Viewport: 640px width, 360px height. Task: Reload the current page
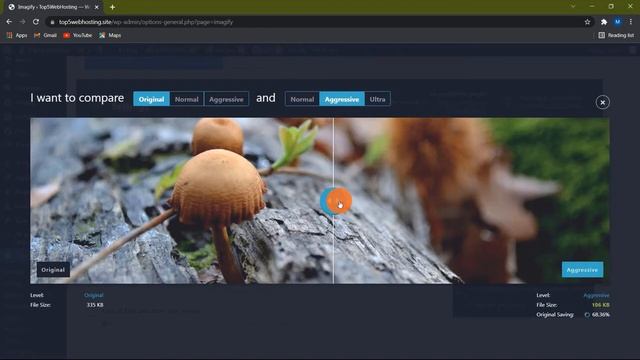click(x=36, y=22)
